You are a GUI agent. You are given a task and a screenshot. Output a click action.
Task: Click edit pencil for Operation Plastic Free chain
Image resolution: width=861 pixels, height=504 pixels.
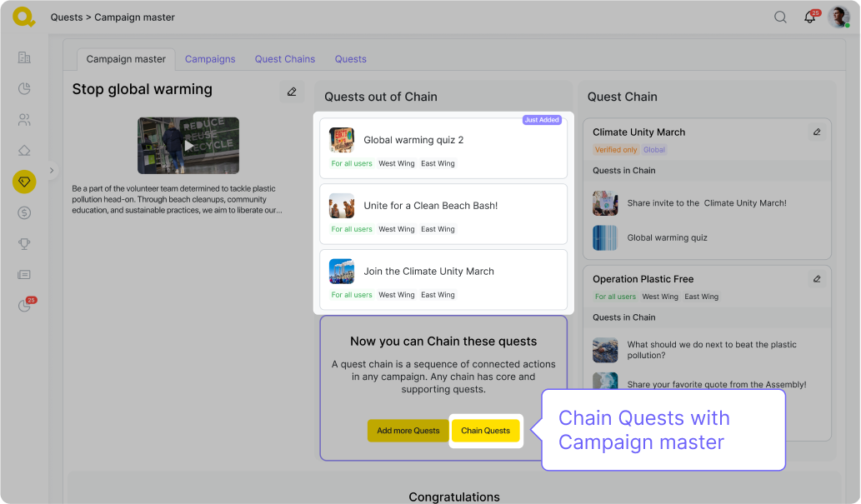pos(817,279)
